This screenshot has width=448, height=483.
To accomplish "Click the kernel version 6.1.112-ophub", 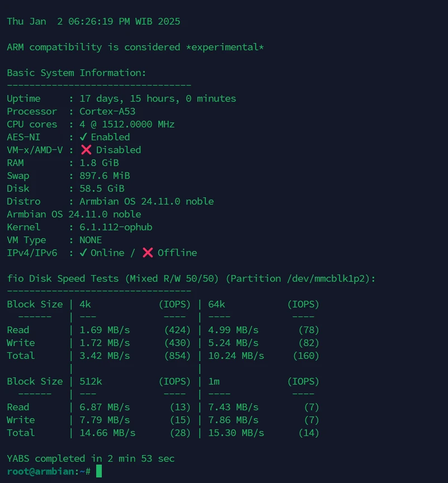I will 116,227.
